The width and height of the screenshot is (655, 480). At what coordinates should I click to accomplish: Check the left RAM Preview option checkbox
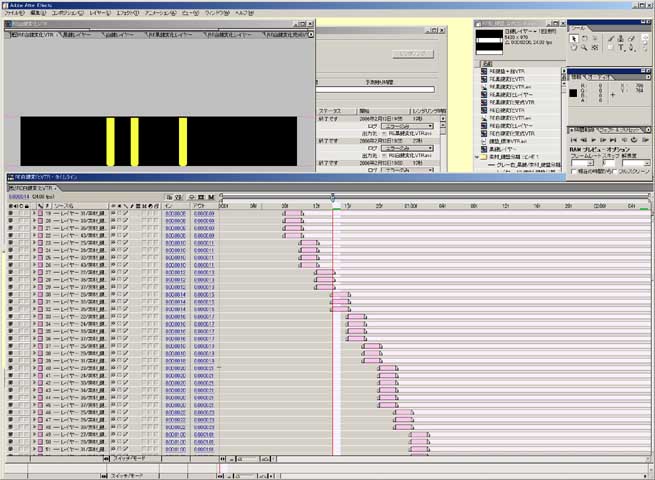click(x=574, y=171)
